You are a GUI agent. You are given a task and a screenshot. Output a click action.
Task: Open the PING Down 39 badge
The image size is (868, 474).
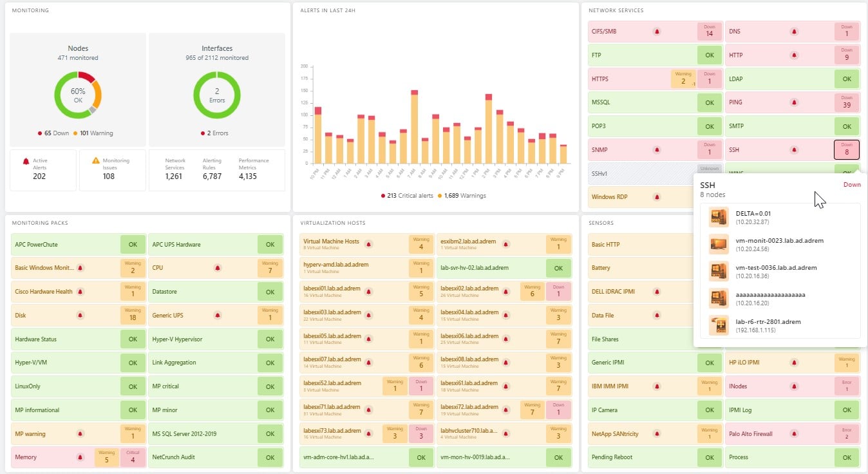[x=847, y=102]
